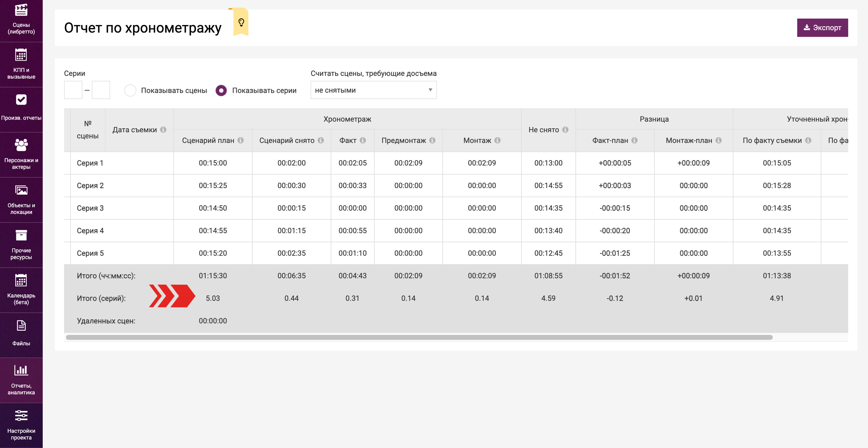This screenshot has width=868, height=448.
Task: Click the horizontal table scrollbar
Action: click(419, 337)
